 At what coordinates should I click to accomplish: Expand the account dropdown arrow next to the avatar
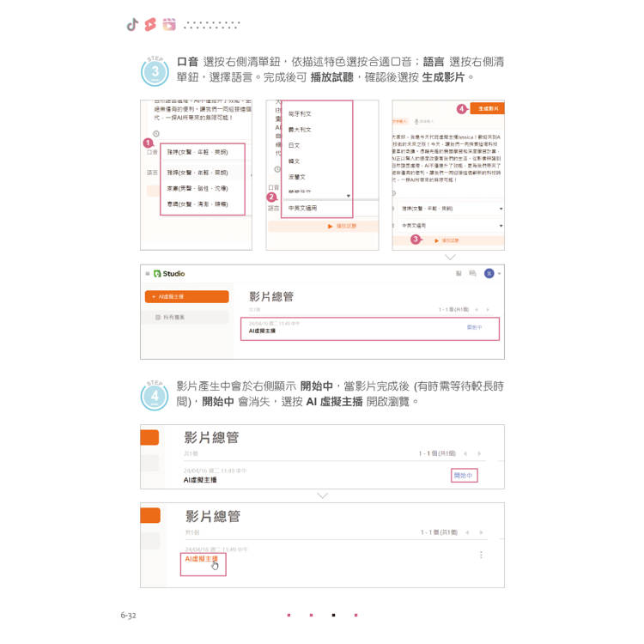click(499, 274)
